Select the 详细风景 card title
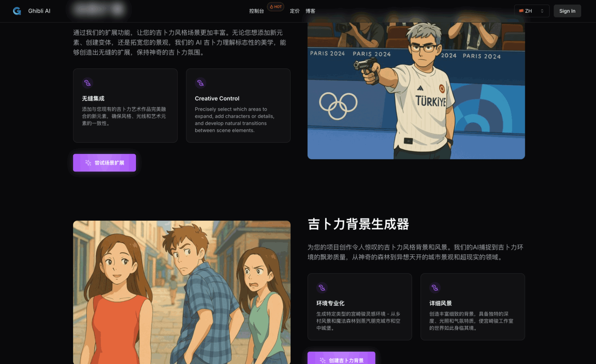This screenshot has width=596, height=364. coord(441,303)
